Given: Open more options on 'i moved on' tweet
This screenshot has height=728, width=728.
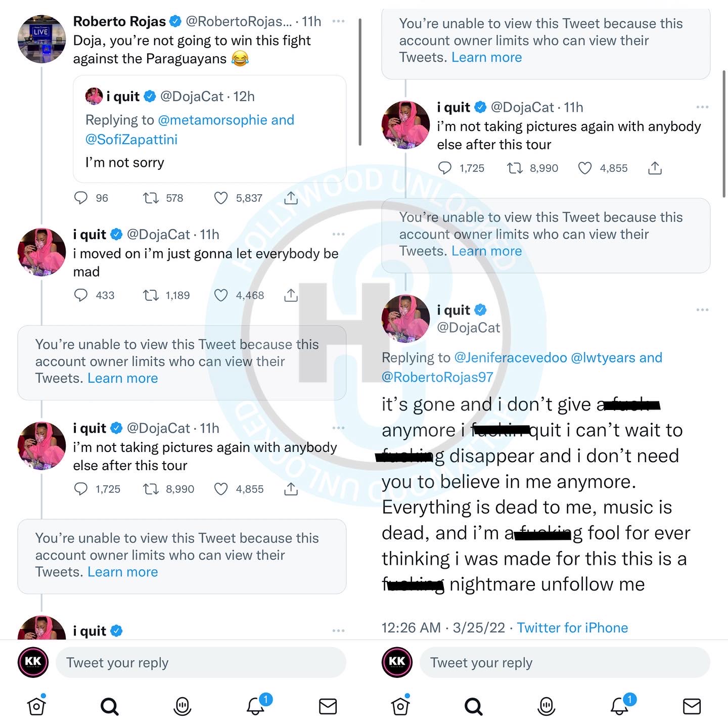Looking at the screenshot, I should pyautogui.click(x=338, y=234).
